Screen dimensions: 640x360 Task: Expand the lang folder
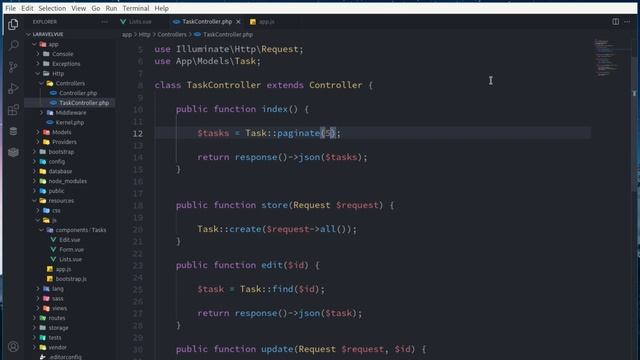(x=58, y=289)
